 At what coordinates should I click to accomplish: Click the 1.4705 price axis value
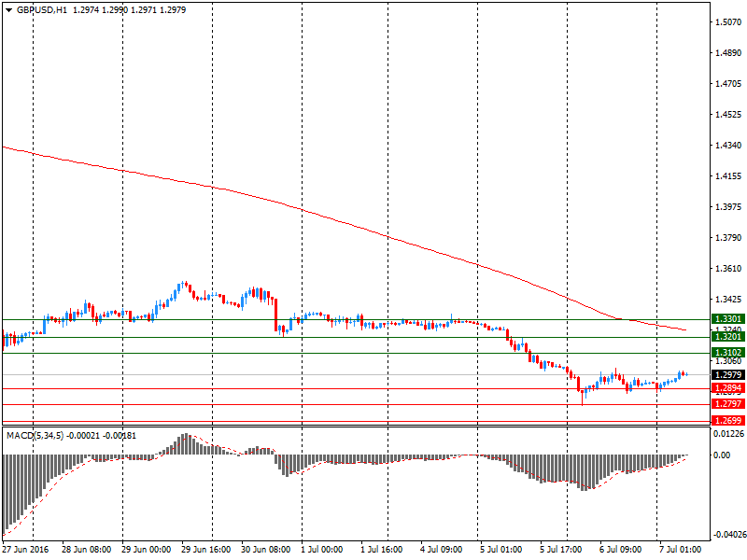tap(728, 84)
